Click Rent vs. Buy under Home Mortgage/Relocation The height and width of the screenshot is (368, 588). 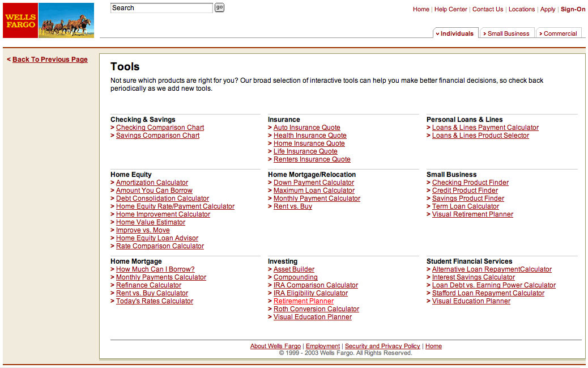(x=292, y=206)
